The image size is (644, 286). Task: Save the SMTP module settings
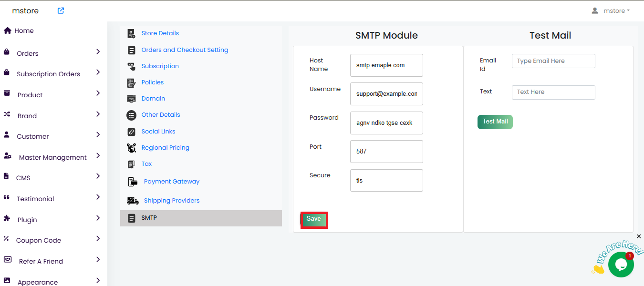(314, 220)
